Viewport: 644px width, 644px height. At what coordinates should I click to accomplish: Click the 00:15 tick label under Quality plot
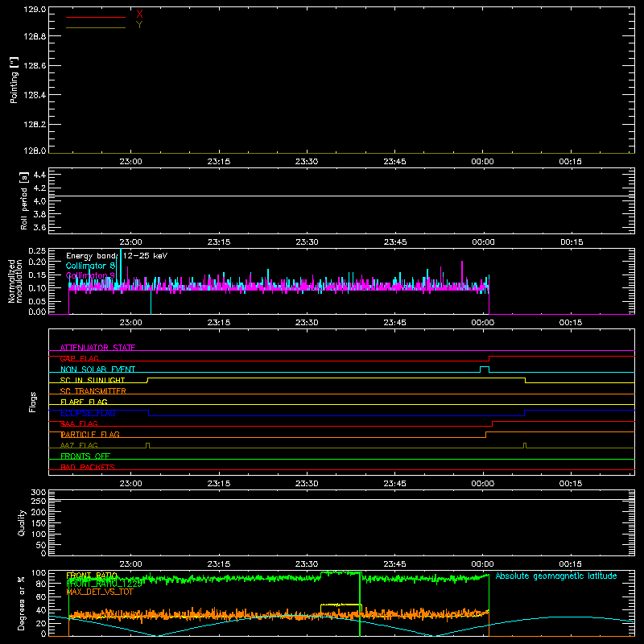(x=571, y=564)
